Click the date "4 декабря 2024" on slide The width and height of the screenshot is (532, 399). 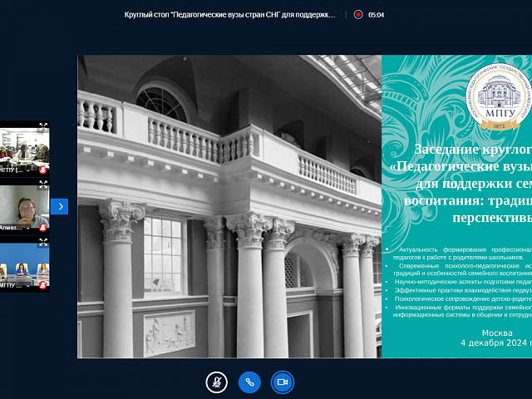494,342
